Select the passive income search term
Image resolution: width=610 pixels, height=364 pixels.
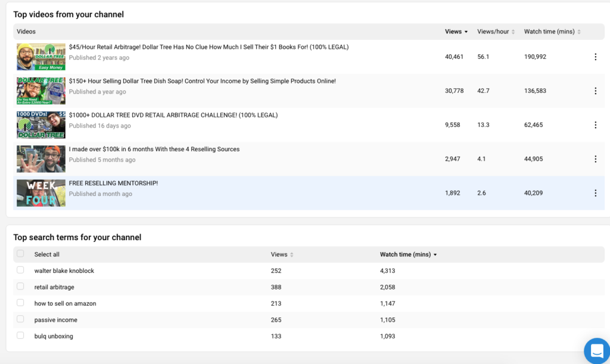55,320
